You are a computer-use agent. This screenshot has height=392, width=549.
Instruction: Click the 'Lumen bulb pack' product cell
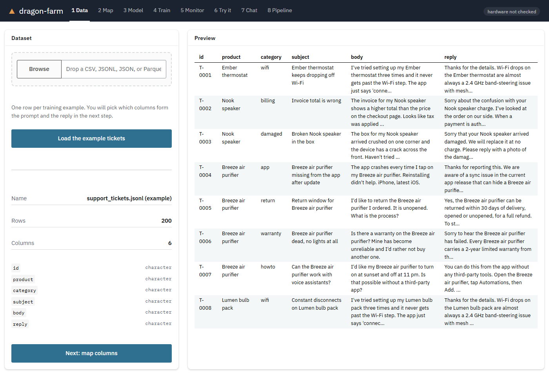click(235, 304)
